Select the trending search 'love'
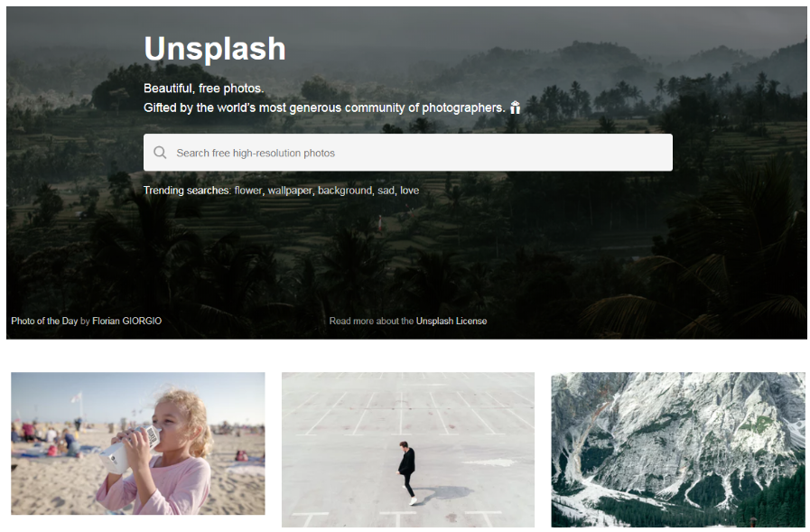Screen dimensions: 810x532 [x=409, y=190]
